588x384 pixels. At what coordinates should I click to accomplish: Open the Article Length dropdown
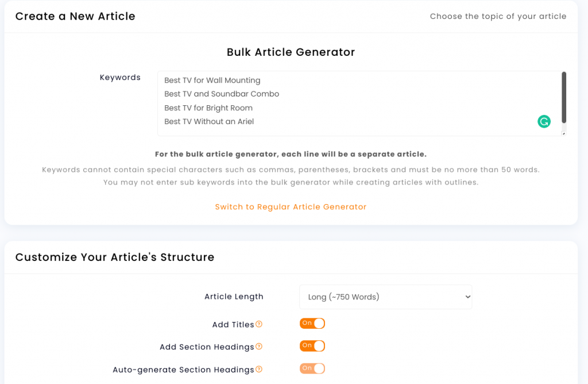click(x=385, y=297)
